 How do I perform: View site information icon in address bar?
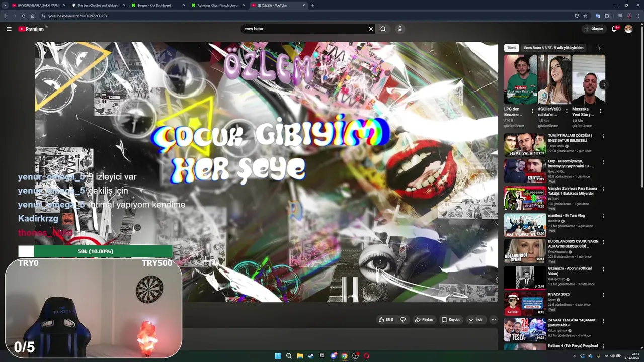pos(43,16)
